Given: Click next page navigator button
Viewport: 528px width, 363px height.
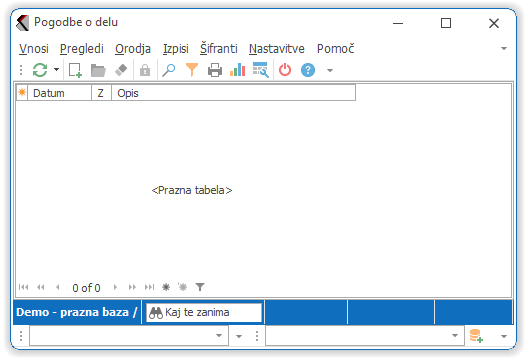Looking at the screenshot, I should (132, 287).
